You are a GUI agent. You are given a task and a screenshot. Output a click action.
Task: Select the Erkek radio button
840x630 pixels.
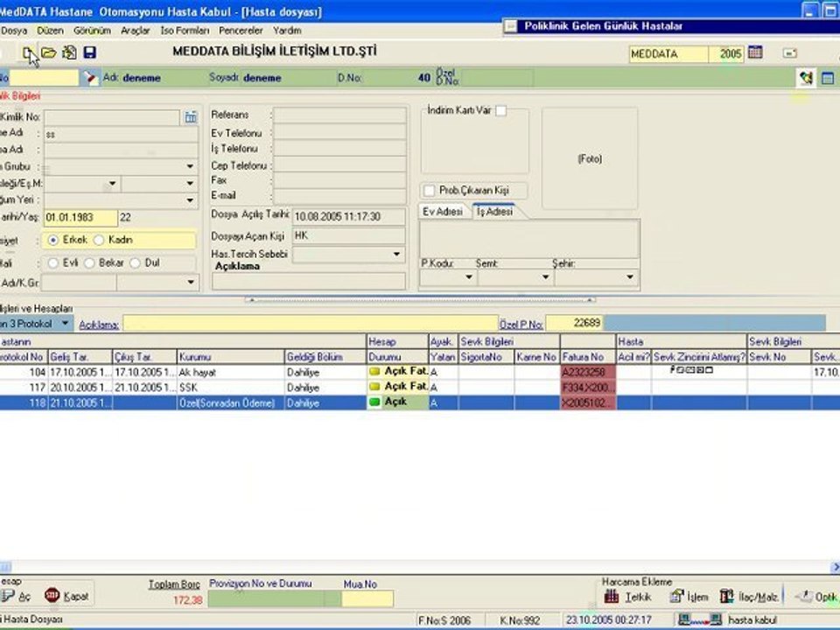pyautogui.click(x=52, y=240)
